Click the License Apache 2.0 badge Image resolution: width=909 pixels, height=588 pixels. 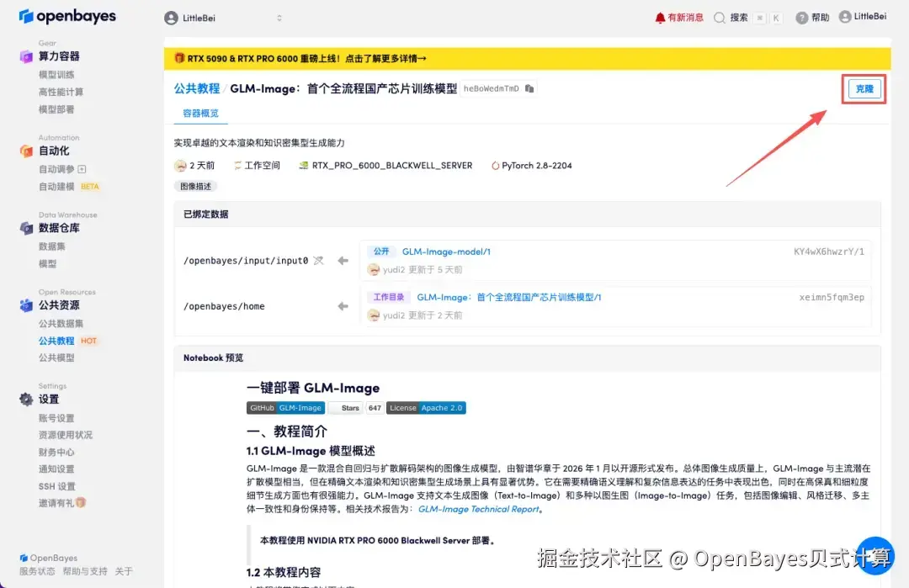pyautogui.click(x=426, y=408)
